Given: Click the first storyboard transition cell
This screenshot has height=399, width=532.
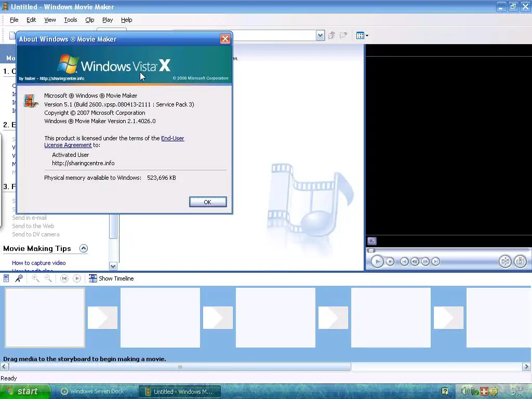Looking at the screenshot, I should 102,317.
